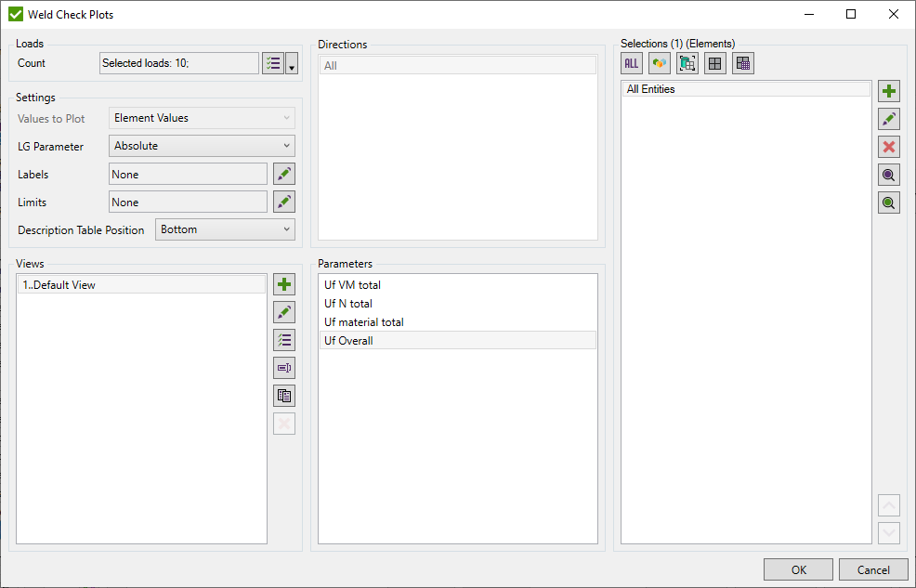
Task: Open the LG Parameter dropdown
Action: [201, 146]
